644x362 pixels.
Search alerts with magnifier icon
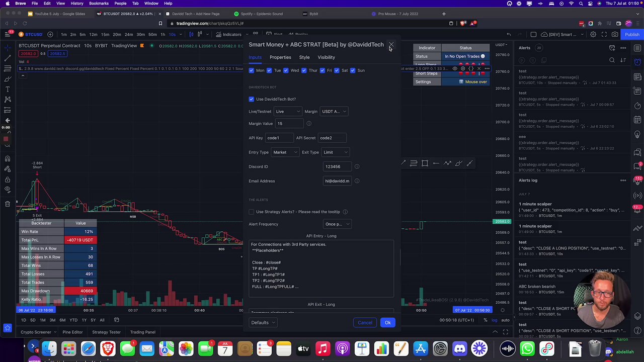[x=612, y=60]
